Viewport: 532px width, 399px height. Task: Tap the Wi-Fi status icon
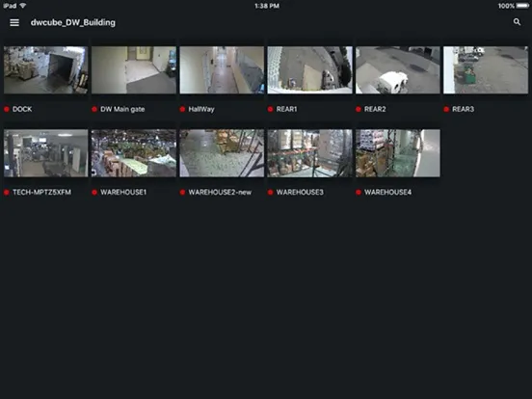pos(23,6)
